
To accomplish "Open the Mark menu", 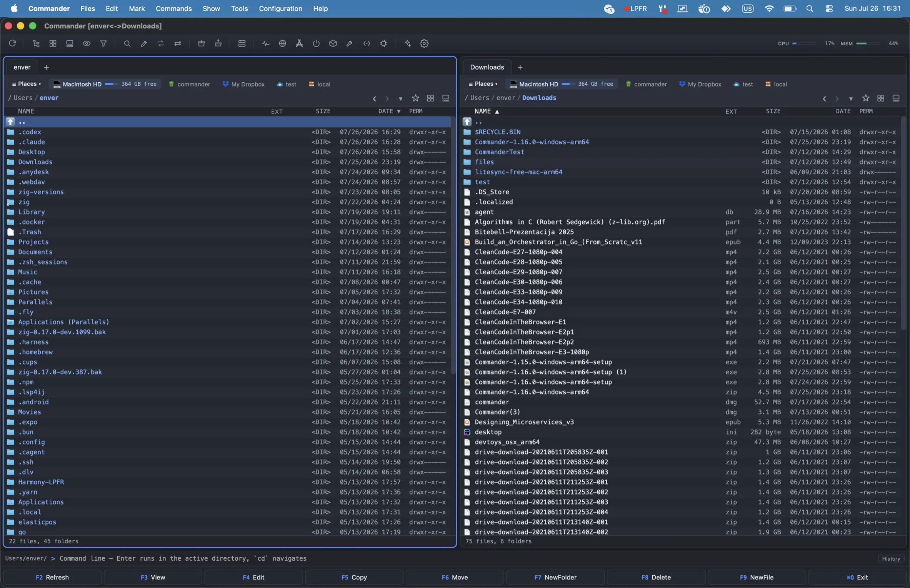I will pyautogui.click(x=137, y=8).
